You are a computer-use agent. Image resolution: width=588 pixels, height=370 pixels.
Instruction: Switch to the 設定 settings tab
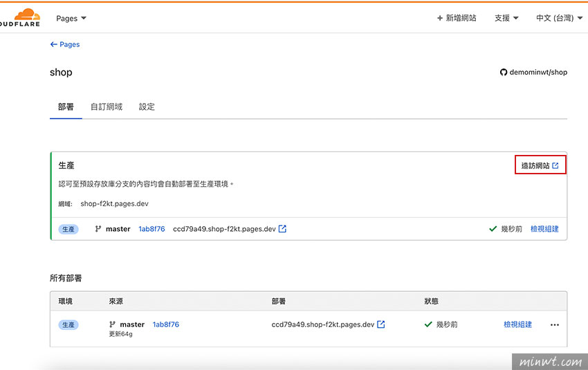147,107
